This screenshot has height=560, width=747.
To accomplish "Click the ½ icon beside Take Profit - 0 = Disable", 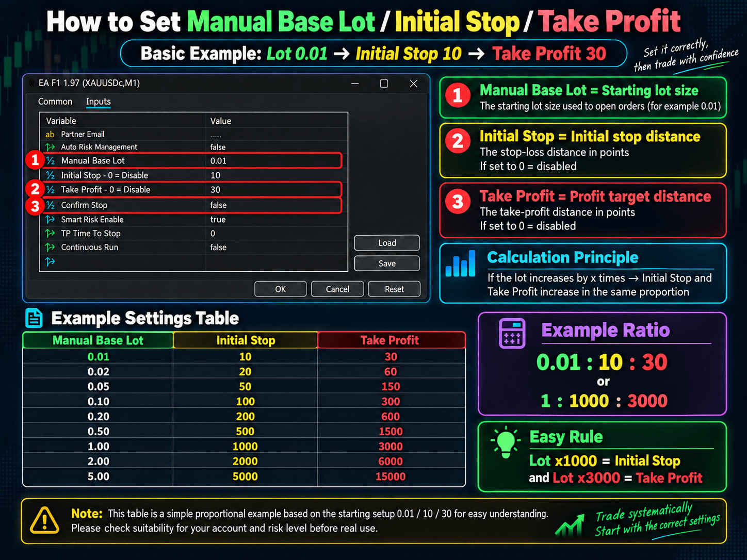I will [x=50, y=190].
